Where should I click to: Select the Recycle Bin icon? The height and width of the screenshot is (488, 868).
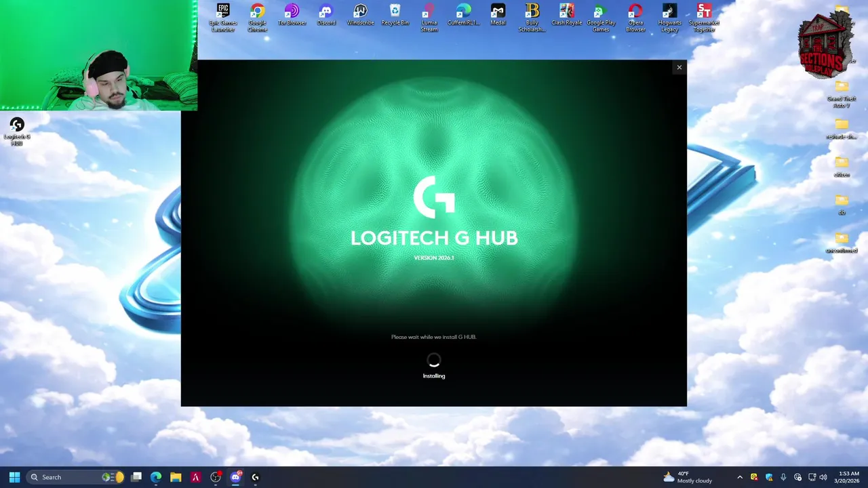point(395,15)
